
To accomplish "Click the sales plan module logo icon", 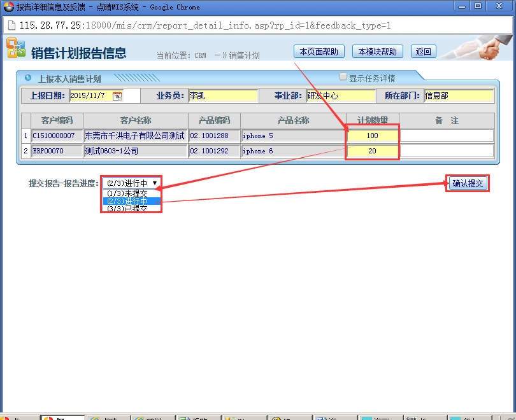I will click(x=16, y=49).
